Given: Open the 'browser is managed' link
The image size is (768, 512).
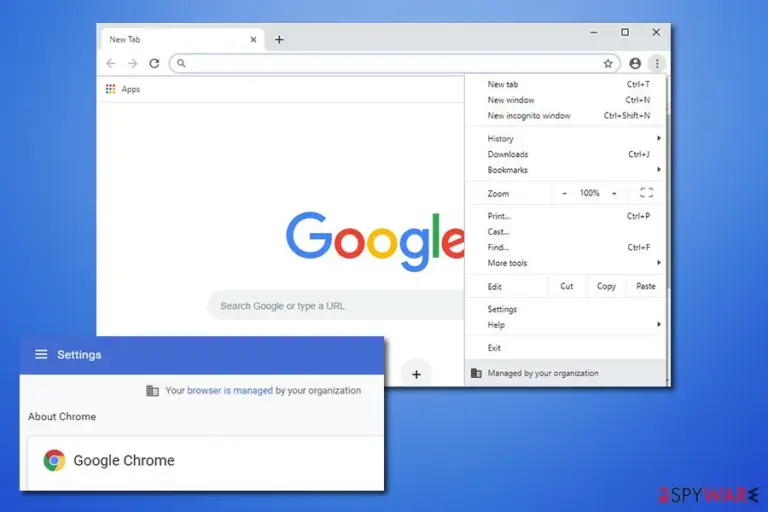Looking at the screenshot, I should click(230, 390).
